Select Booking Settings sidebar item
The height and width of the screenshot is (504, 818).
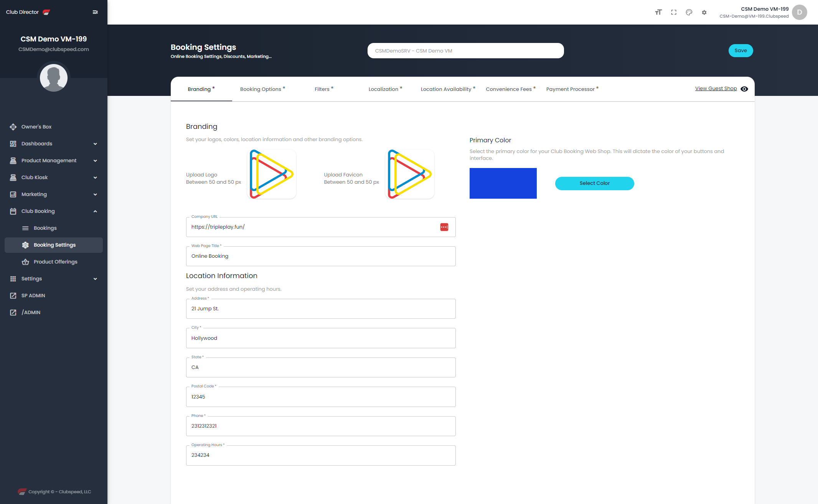54,245
